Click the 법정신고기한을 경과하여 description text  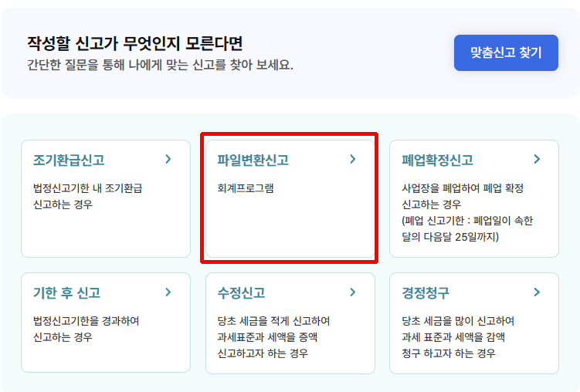86,321
